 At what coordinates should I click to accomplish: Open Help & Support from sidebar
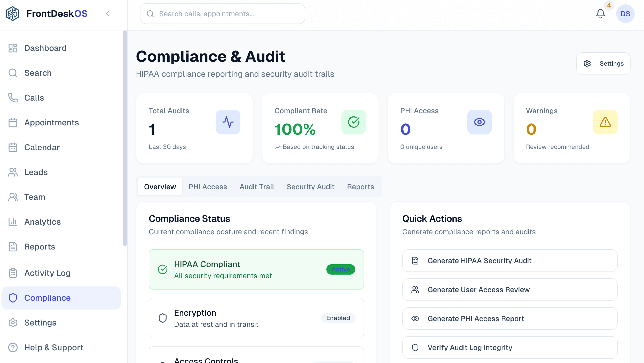click(53, 347)
